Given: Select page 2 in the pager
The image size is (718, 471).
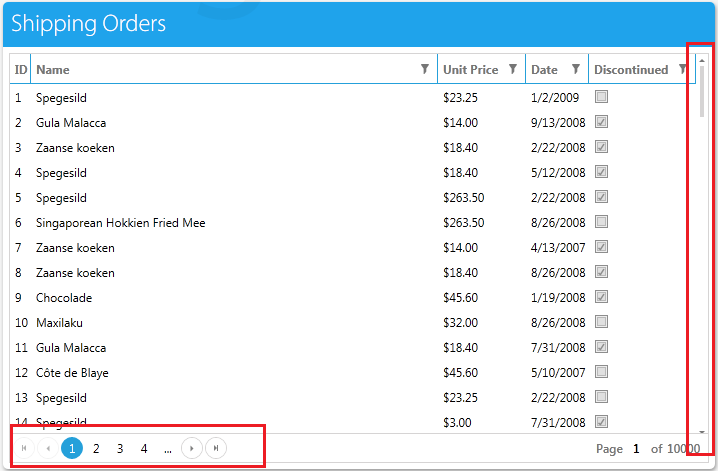Looking at the screenshot, I should point(96,449).
